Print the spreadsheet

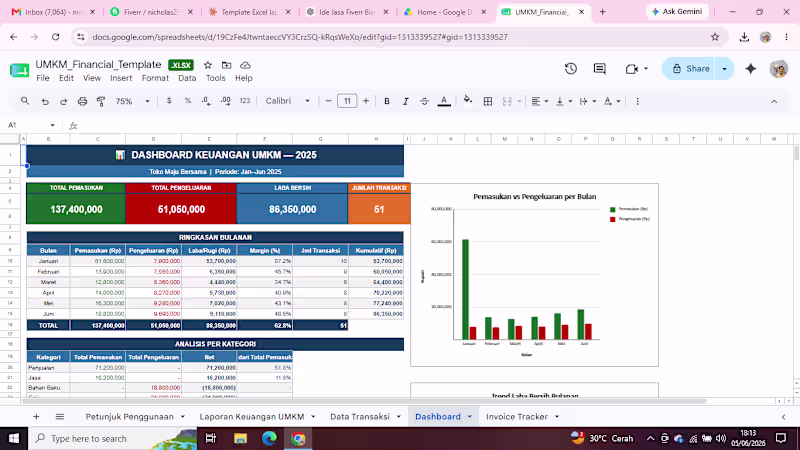coord(82,102)
